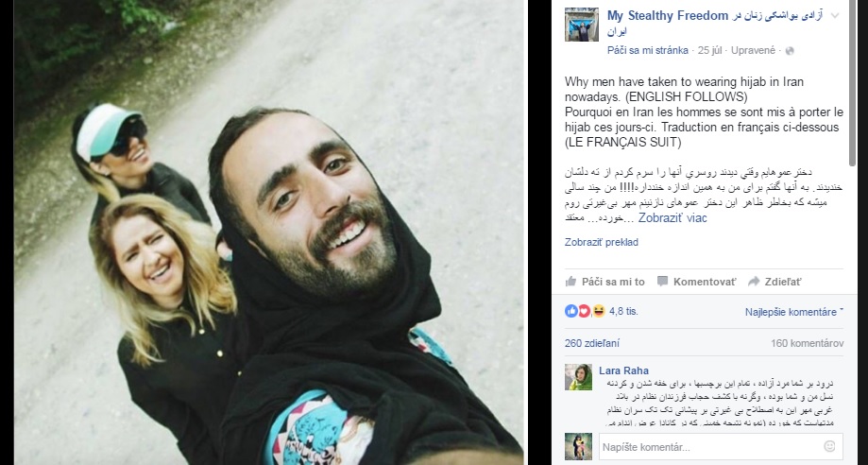Viewport: 868px width, 465px height.
Task: Open the 260 zdieľaní shares list
Action: point(592,344)
